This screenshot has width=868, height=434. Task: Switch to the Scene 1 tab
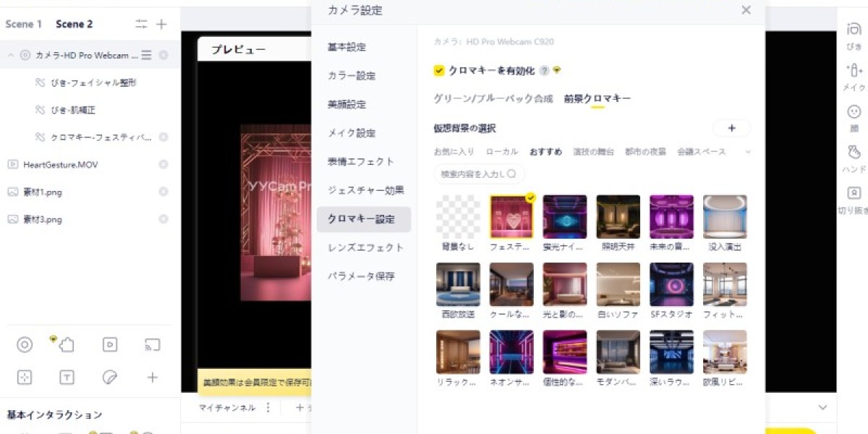point(23,24)
